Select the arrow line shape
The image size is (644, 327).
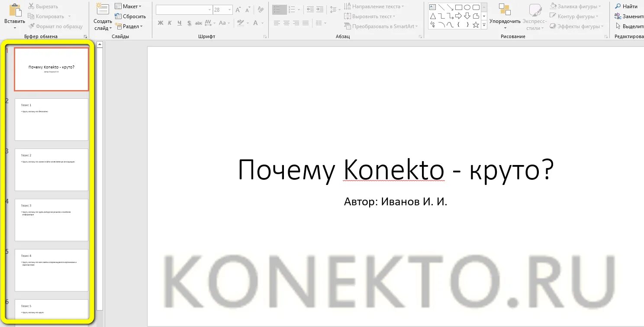point(450,7)
